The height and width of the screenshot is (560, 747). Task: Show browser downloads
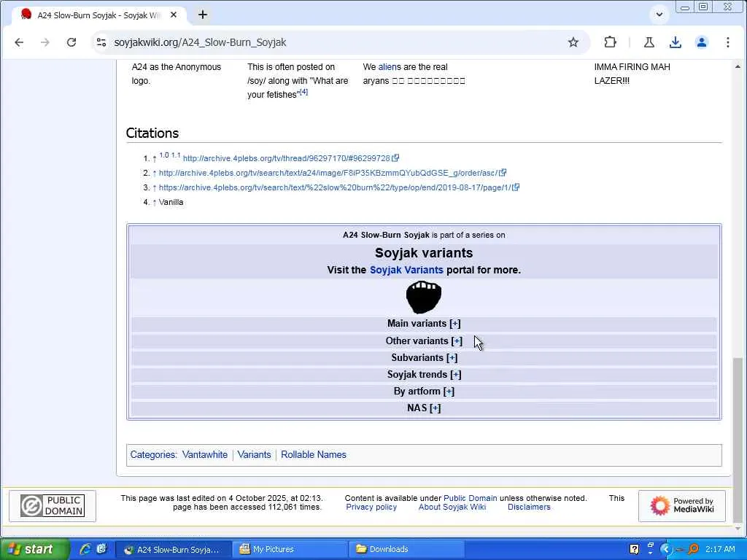675,42
